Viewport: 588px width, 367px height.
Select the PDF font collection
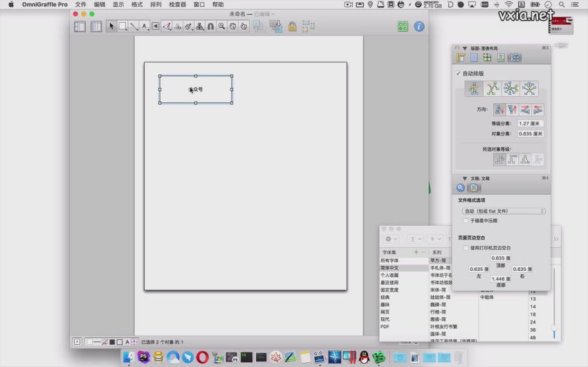click(x=404, y=326)
